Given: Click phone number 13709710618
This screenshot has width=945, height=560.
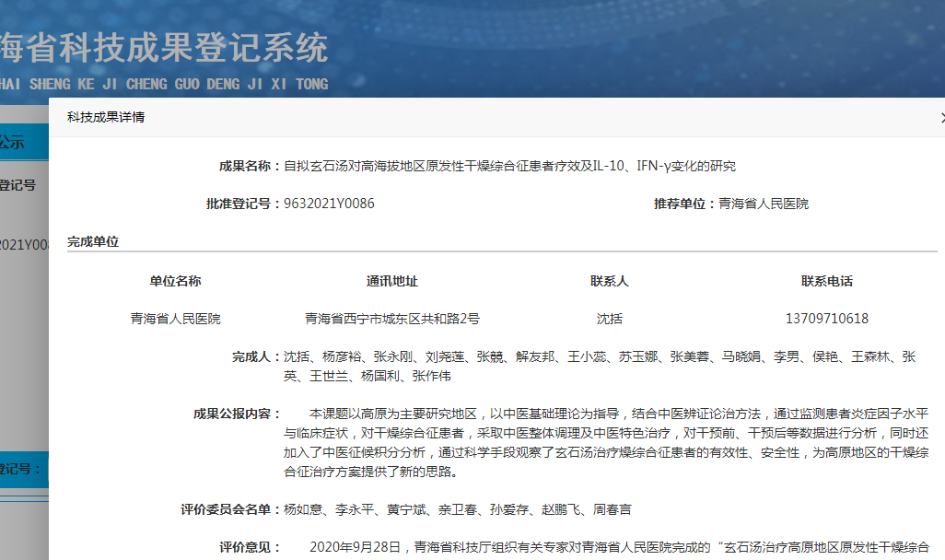Looking at the screenshot, I should pyautogui.click(x=826, y=319).
